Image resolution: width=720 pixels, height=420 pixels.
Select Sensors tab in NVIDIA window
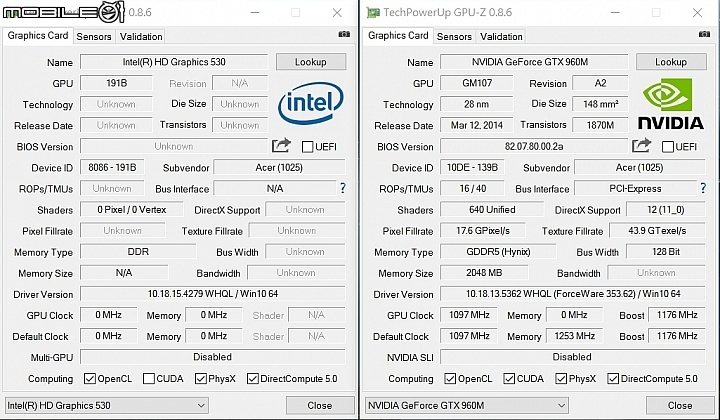click(454, 37)
